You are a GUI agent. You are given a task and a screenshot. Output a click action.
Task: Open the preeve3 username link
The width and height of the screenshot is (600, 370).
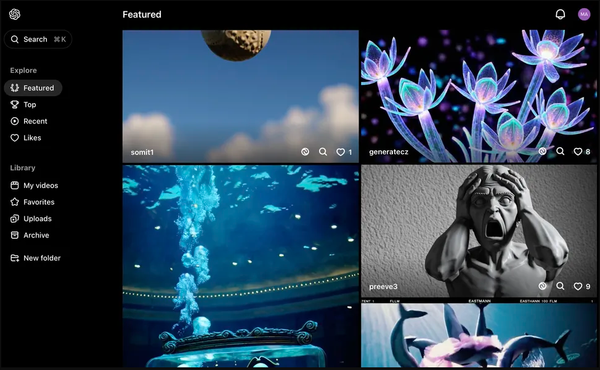point(383,287)
